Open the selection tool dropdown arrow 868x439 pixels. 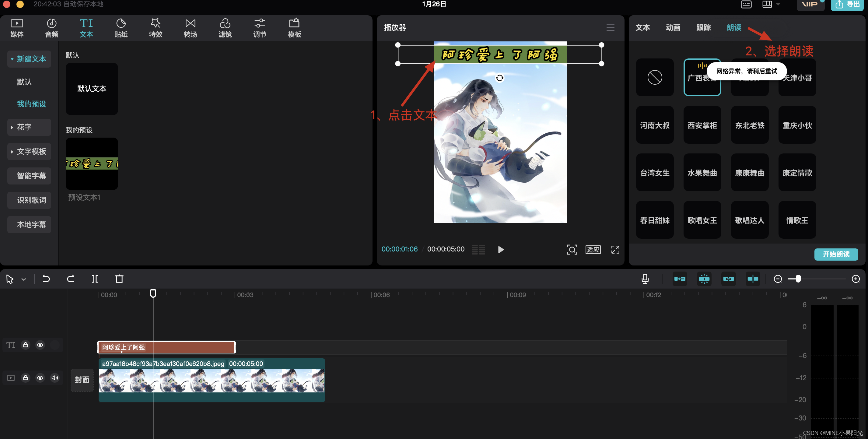pos(24,279)
